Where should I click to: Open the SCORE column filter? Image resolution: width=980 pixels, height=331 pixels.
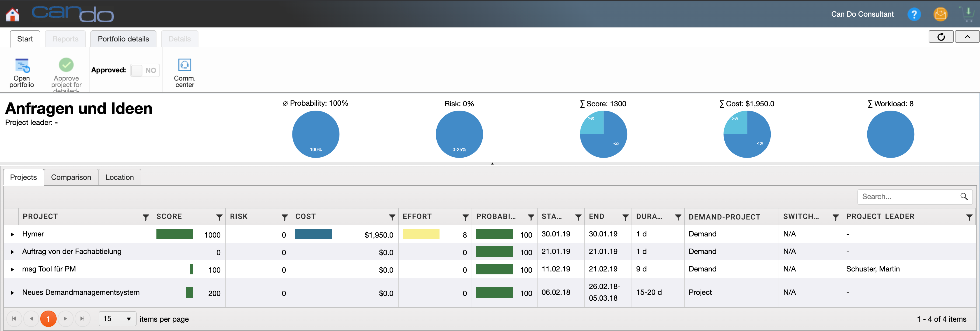(219, 217)
